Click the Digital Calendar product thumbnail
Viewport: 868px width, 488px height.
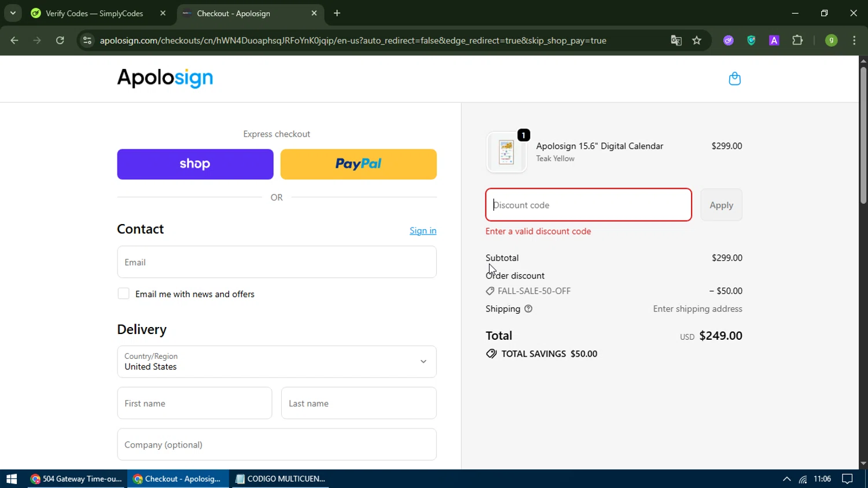pyautogui.click(x=506, y=153)
